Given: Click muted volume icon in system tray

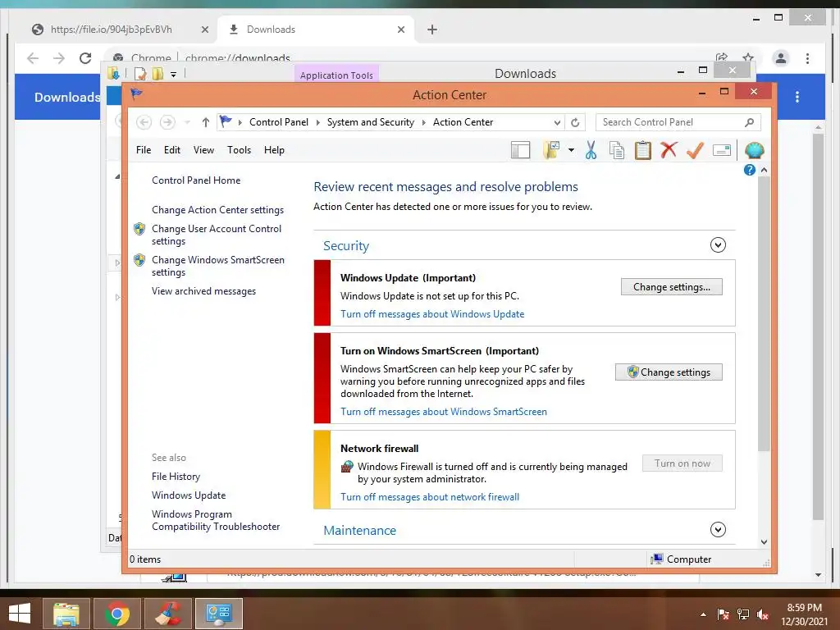Looking at the screenshot, I should pos(763,614).
